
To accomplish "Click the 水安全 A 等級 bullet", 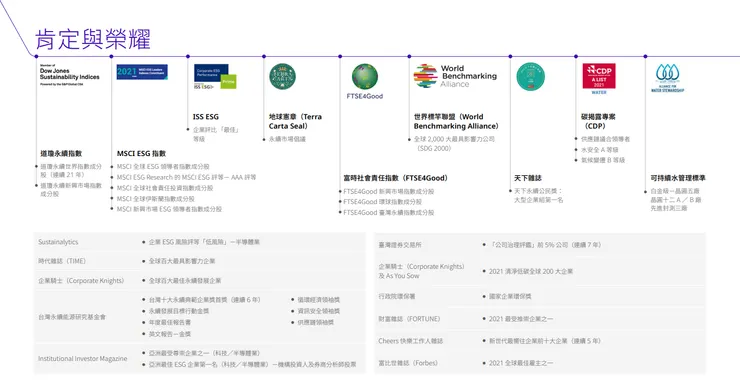I will click(x=599, y=150).
